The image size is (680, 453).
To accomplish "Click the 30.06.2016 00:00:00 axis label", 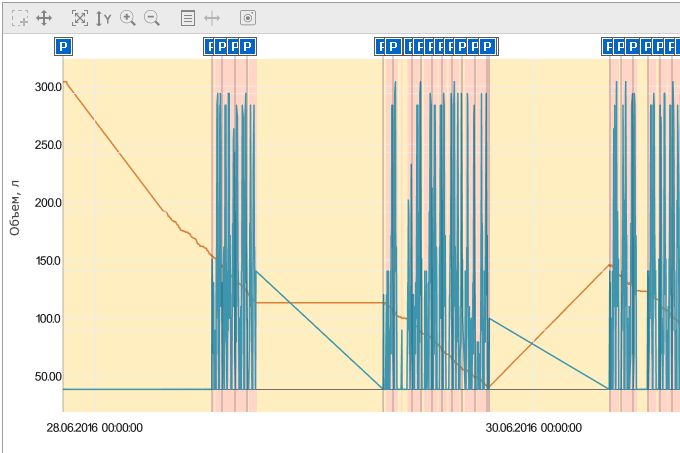I will pos(534,428).
